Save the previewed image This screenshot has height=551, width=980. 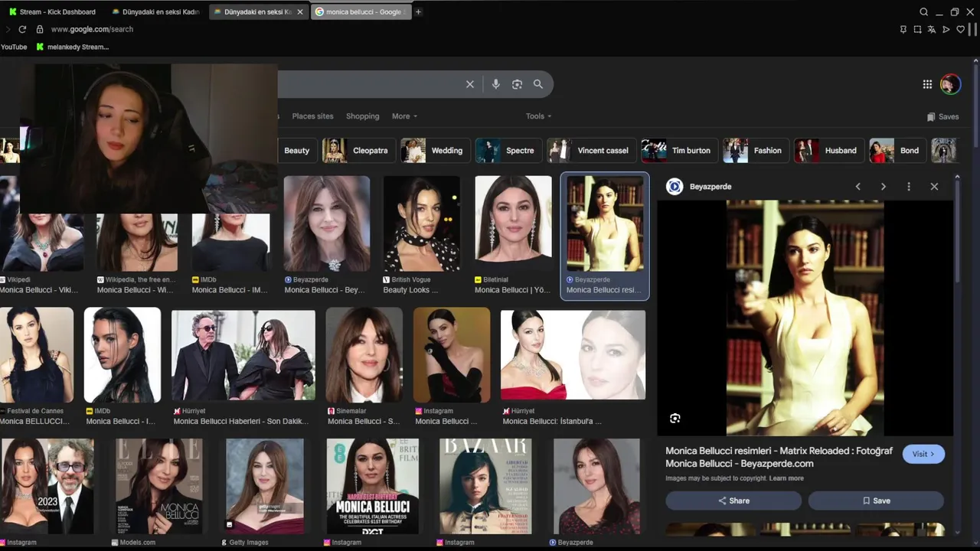coord(876,500)
